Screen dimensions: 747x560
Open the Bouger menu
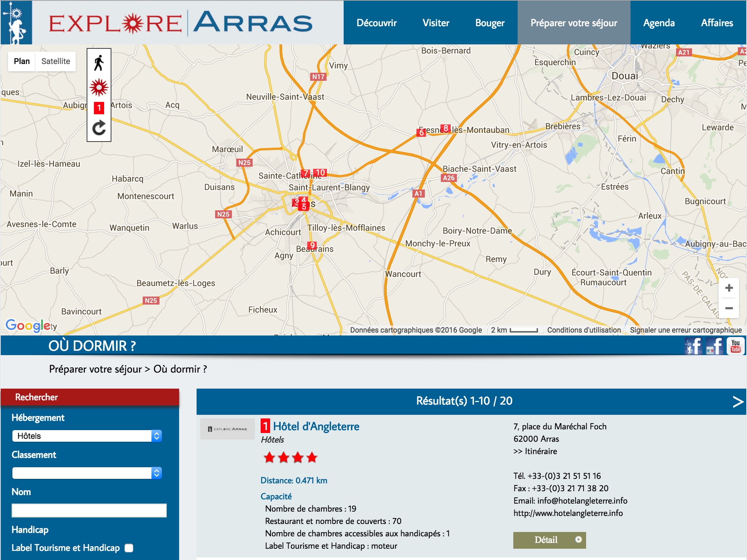[x=490, y=23]
